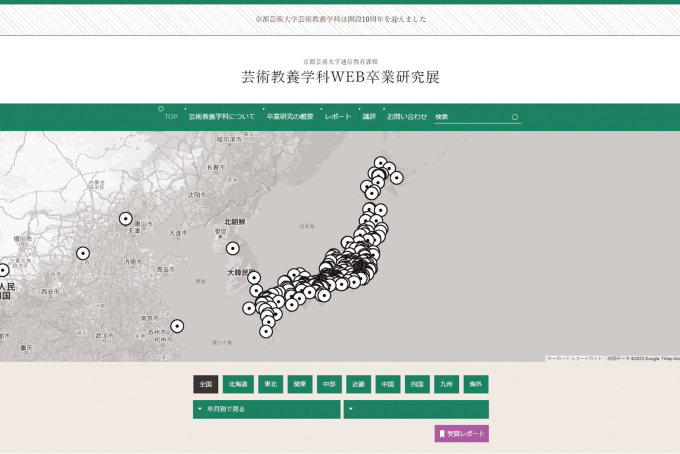Image resolution: width=680 pixels, height=454 pixels.
Task: Select the map marker near 北朝鮮
Action: pos(233,249)
